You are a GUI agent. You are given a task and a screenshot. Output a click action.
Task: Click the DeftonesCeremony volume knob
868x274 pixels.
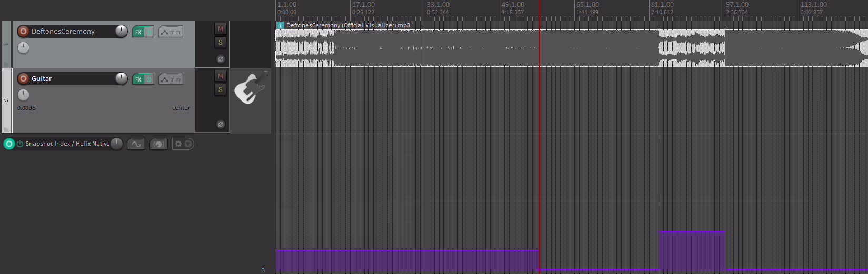point(122,31)
